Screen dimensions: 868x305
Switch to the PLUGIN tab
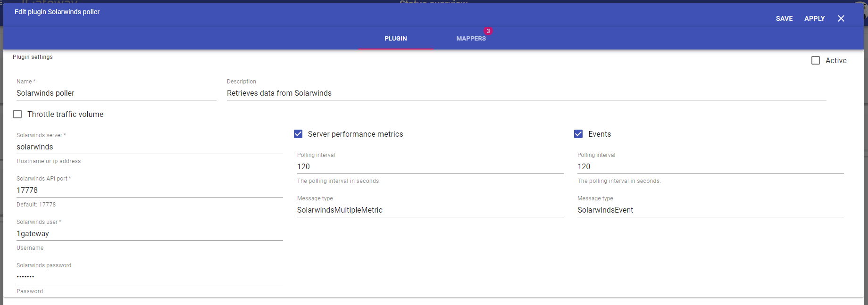(396, 39)
